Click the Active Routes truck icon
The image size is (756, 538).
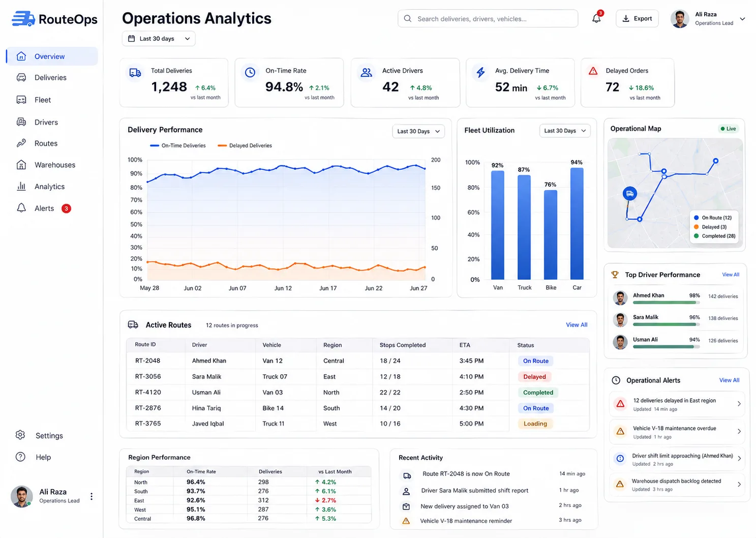[133, 325]
